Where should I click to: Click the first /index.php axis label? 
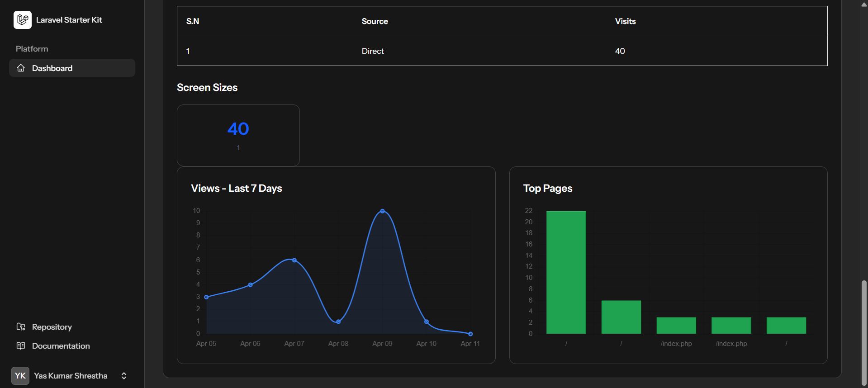[x=676, y=344]
